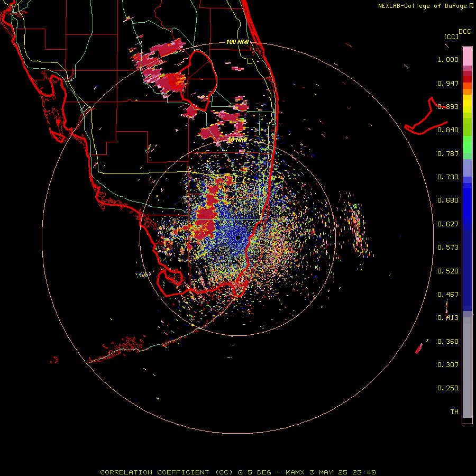The width and height of the screenshot is (476, 476).
Task: Click the KAMX 3 MAY 25 23:40 timestamp
Action: coord(331,472)
